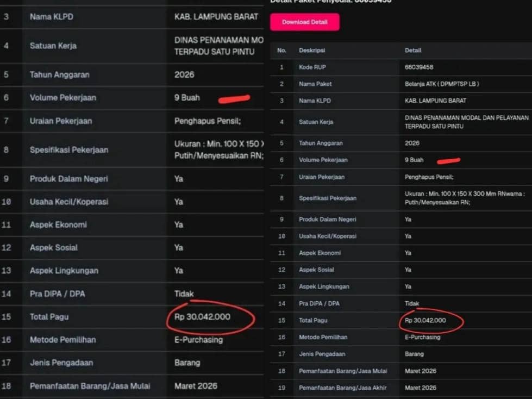Click 'Jenis Pengadaan' label in the small table
This screenshot has height=399, width=532.
322,354
